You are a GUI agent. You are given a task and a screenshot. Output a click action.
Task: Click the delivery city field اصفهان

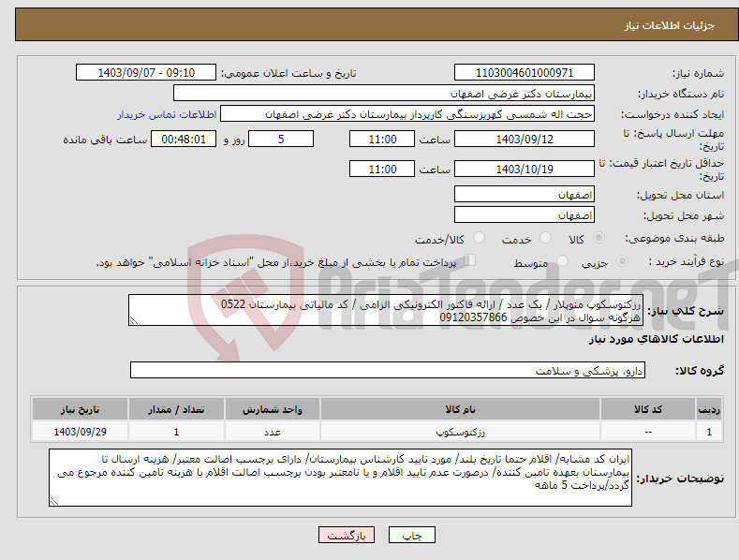click(525, 215)
